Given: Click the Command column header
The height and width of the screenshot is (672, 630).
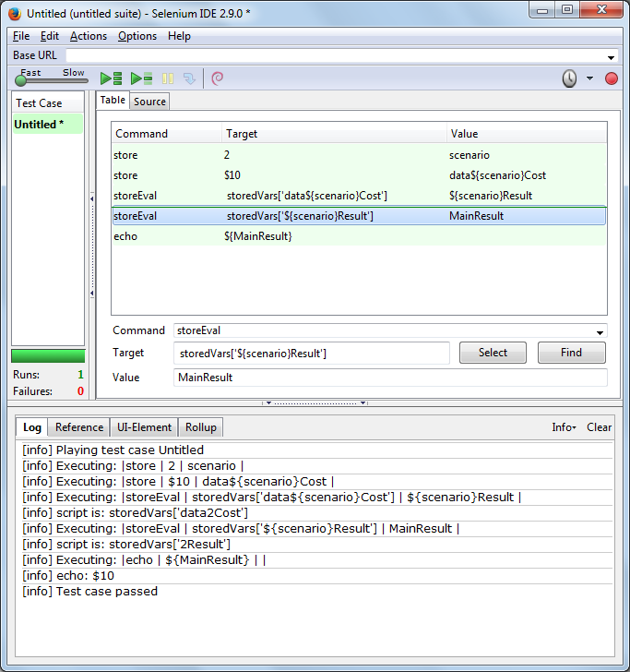Looking at the screenshot, I should [167, 134].
